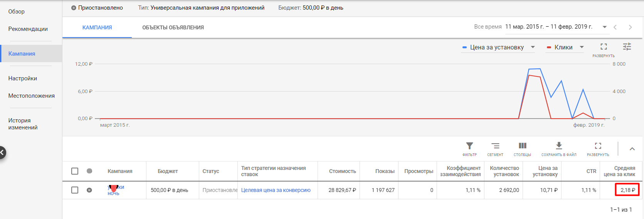Open Местоположения in sidebar

pyautogui.click(x=32, y=96)
